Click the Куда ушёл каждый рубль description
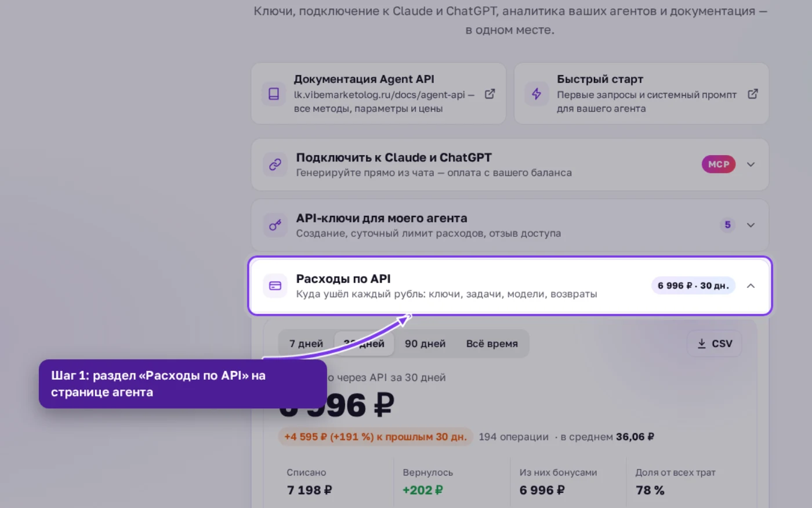This screenshot has width=812, height=508. pyautogui.click(x=447, y=294)
